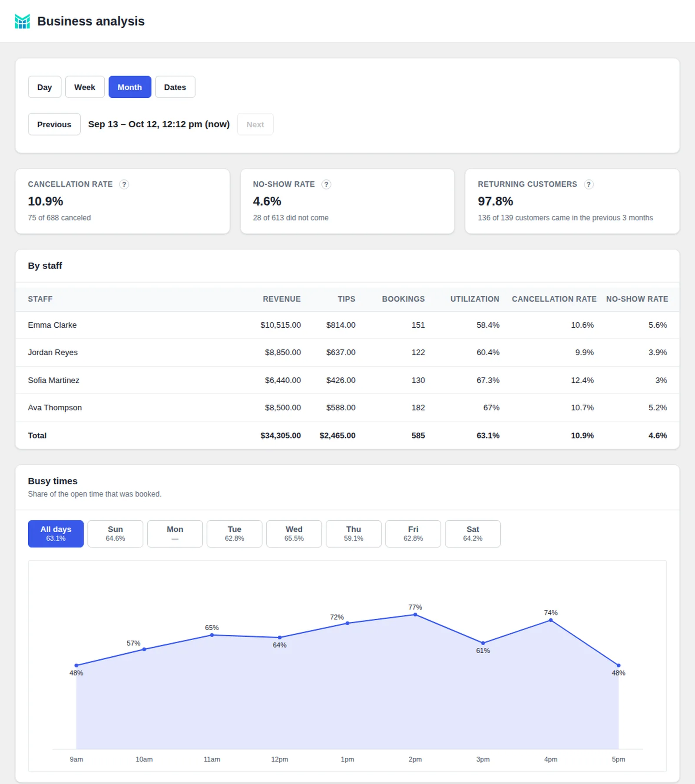Click the Business analysis logo icon

pyautogui.click(x=22, y=21)
